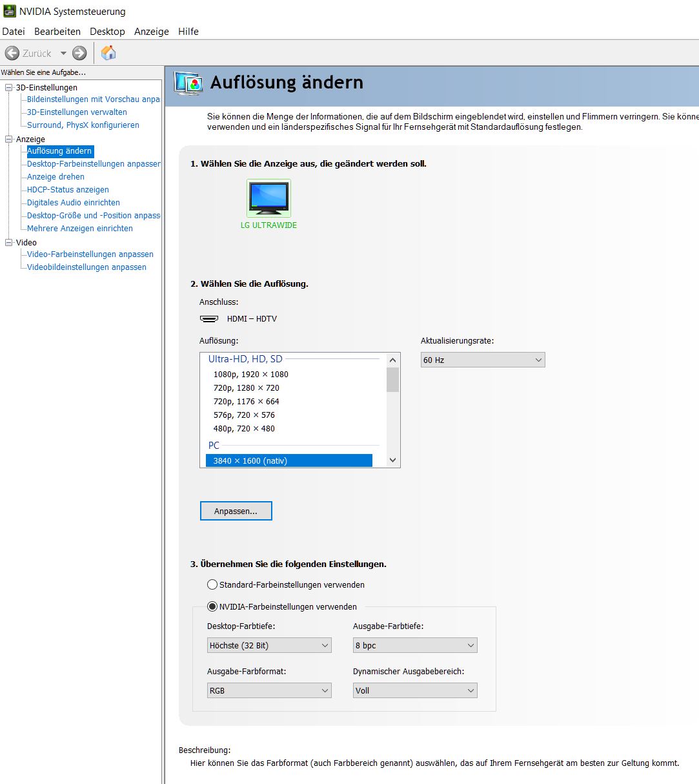This screenshot has height=784, width=699.
Task: Open the back-history dropdown arrow beside Zurück
Action: 63,53
